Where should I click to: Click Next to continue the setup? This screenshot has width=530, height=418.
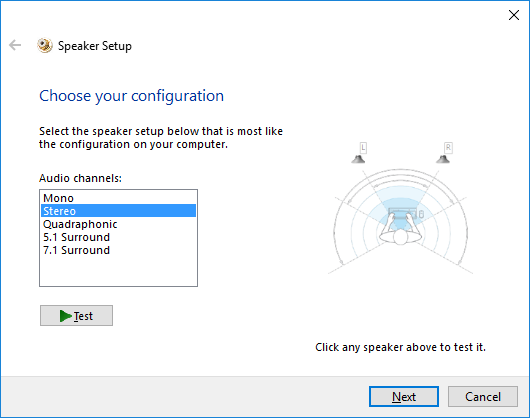[x=404, y=396]
